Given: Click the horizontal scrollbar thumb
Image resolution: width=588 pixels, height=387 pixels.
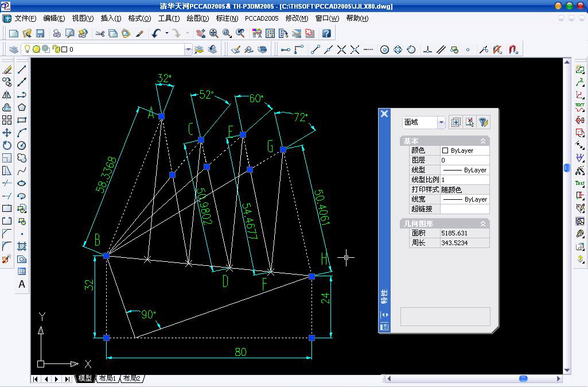Looking at the screenshot, I should coord(523,378).
